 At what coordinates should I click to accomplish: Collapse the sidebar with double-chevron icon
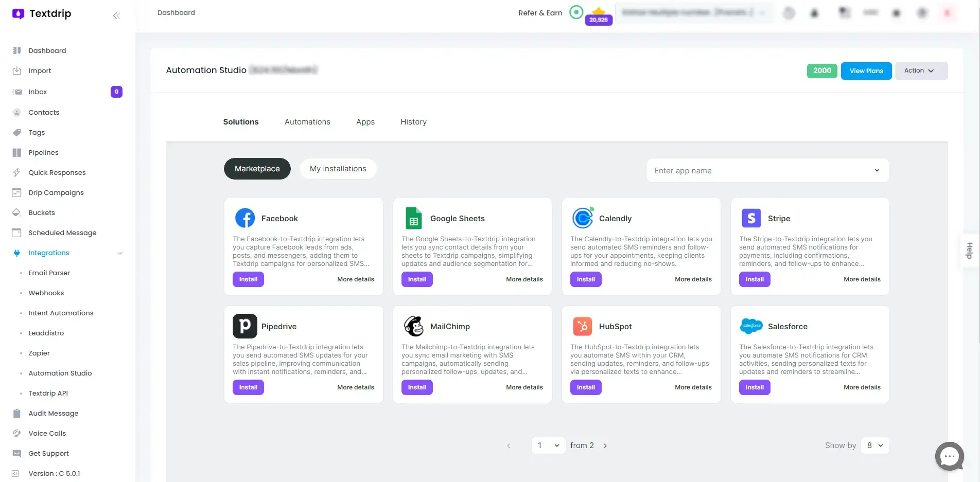[x=116, y=15]
